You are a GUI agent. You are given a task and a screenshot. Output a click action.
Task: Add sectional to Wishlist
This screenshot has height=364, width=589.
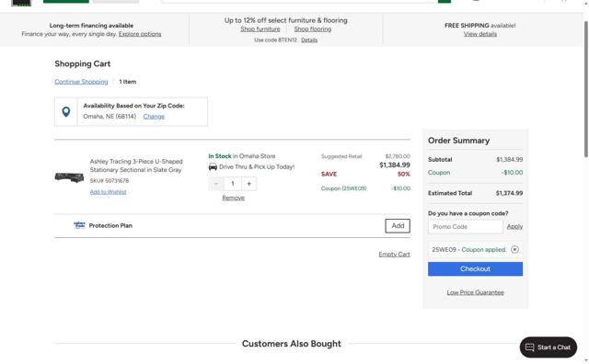(x=109, y=192)
